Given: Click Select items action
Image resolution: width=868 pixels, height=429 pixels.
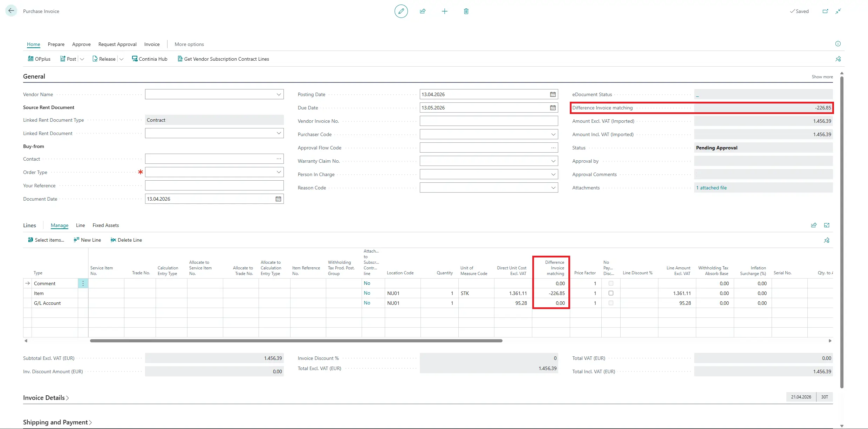Looking at the screenshot, I should click(46, 240).
